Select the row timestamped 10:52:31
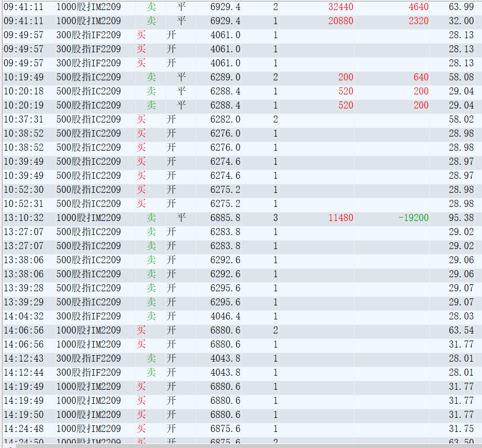This screenshot has width=482, height=448. tap(241, 203)
